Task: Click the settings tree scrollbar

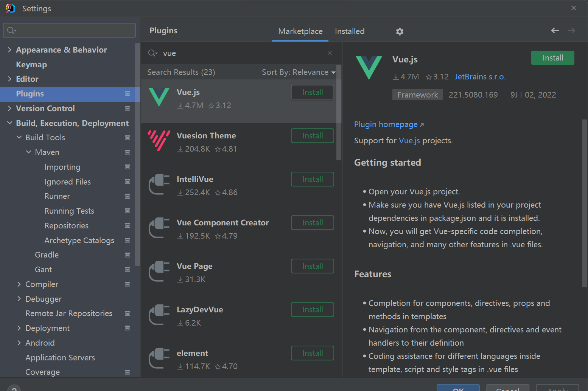Action: (137, 154)
